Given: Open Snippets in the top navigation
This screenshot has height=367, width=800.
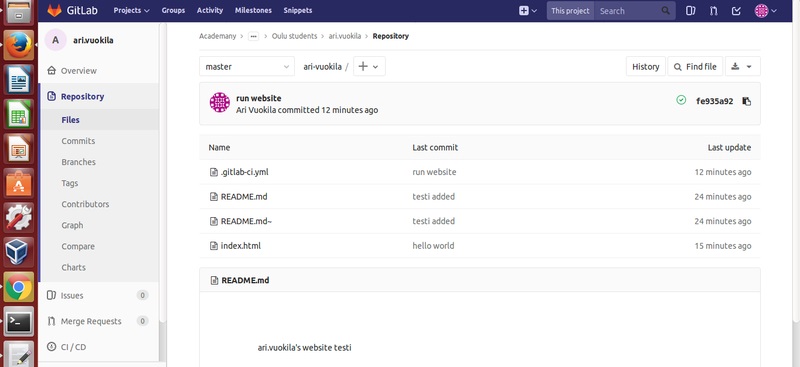Looking at the screenshot, I should coord(297,10).
